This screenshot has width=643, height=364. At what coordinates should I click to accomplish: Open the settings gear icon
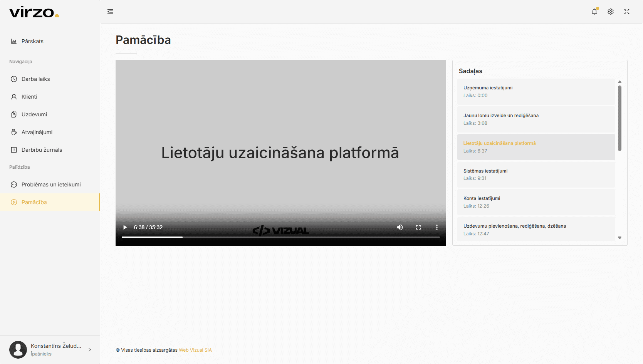(611, 12)
